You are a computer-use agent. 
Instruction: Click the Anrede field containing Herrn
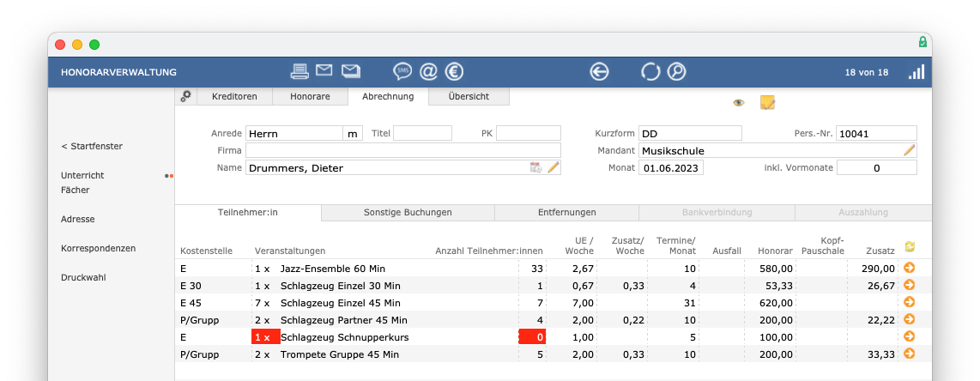[294, 133]
